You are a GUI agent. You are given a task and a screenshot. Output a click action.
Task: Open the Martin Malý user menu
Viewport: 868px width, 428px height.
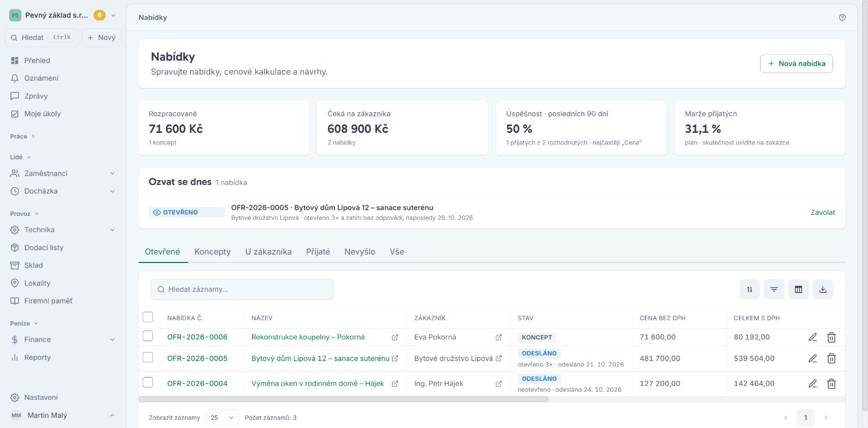(63, 415)
